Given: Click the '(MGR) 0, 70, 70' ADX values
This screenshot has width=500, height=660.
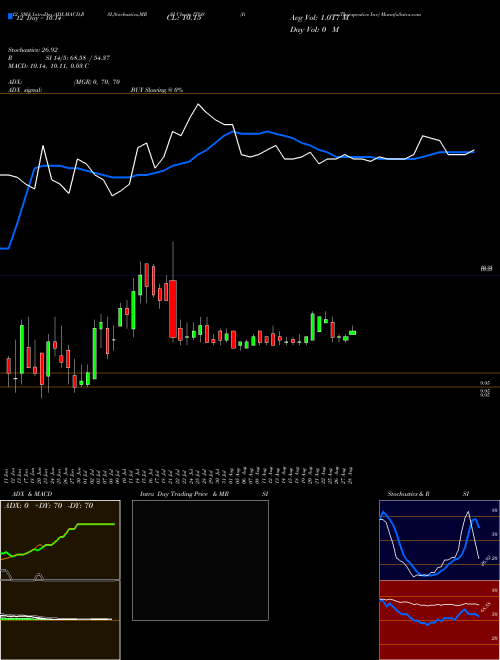Looking at the screenshot, I should click(x=97, y=82).
